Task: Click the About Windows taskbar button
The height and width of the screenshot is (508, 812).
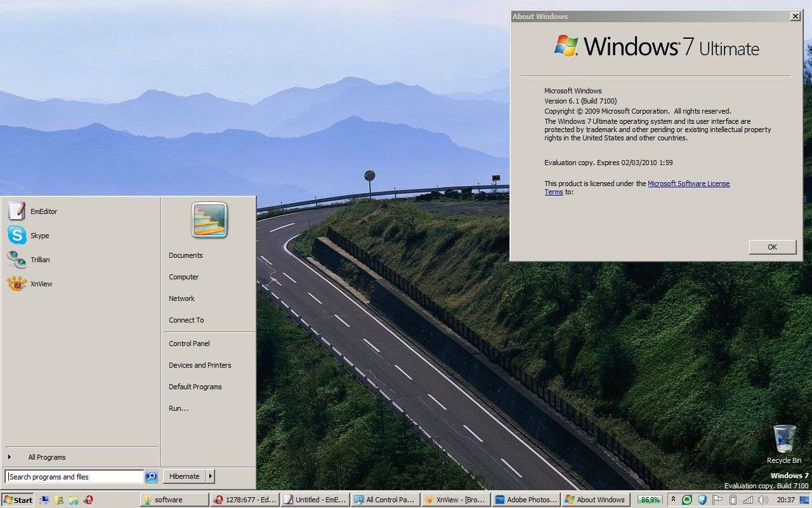Action: (596, 500)
